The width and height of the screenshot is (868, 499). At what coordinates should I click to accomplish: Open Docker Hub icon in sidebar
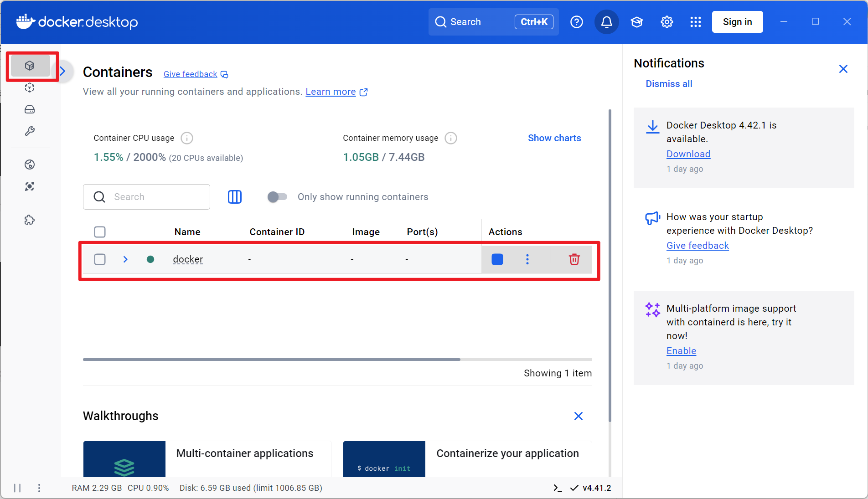(30, 165)
